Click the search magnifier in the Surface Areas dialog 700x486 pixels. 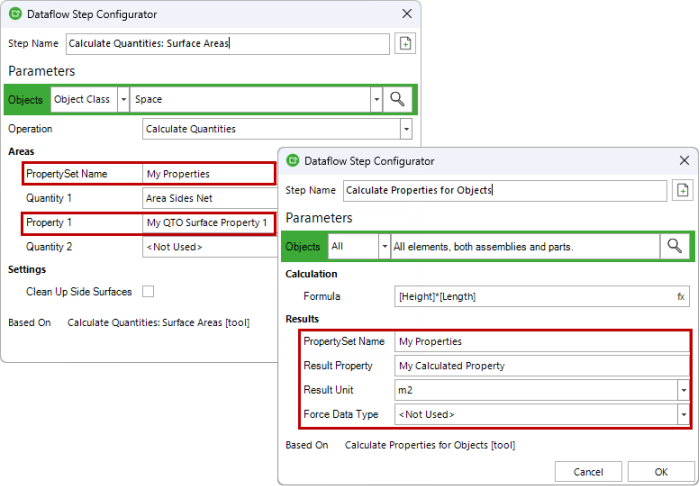[x=397, y=99]
